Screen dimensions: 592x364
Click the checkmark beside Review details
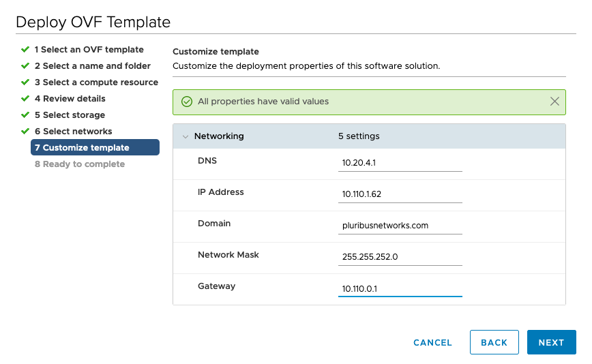pos(25,98)
